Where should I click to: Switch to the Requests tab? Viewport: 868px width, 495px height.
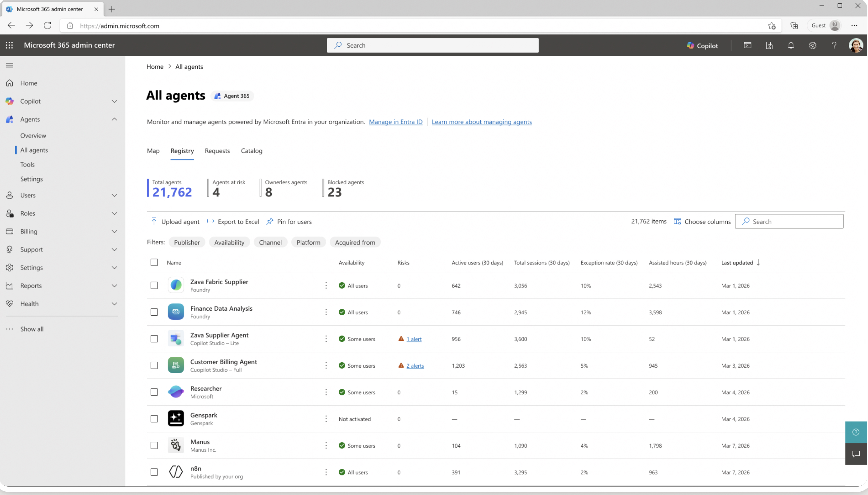[x=217, y=151]
